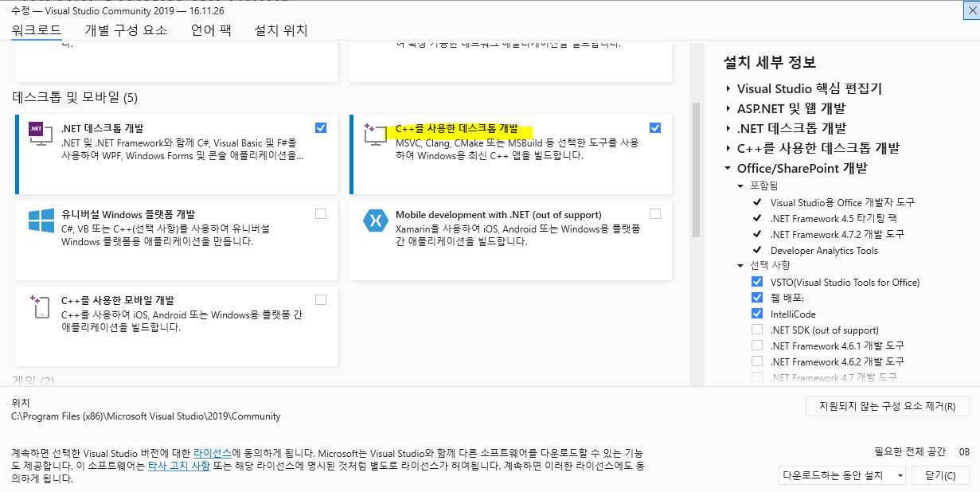This screenshot has width=980, height=492.
Task: Click the .NET desktop development workload icon
Action: (40, 135)
